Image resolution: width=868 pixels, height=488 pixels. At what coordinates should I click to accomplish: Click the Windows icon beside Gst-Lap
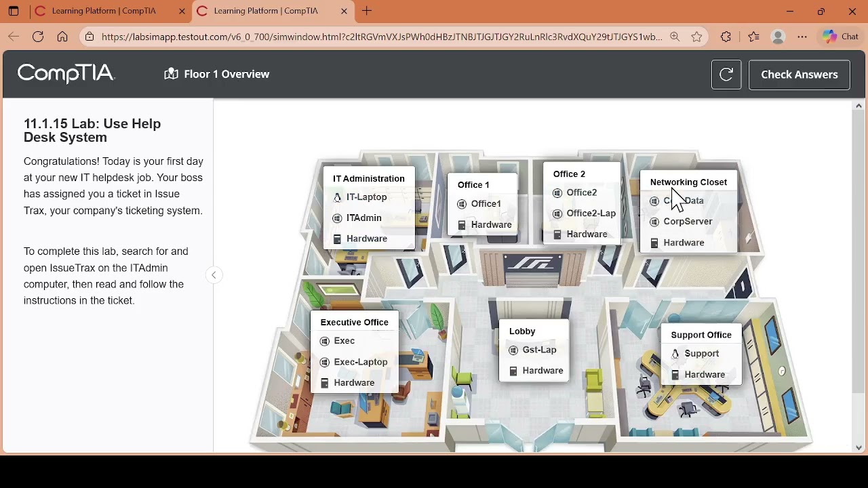coord(513,350)
